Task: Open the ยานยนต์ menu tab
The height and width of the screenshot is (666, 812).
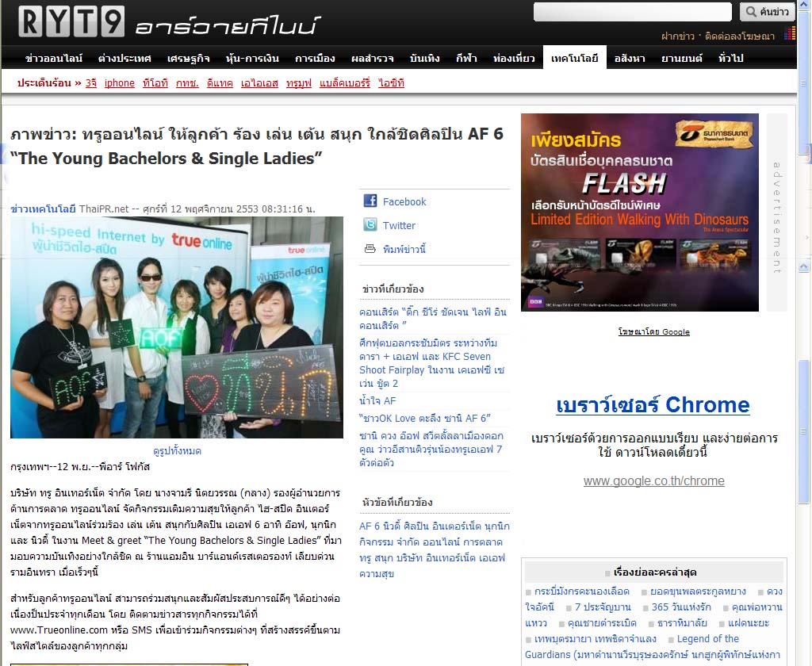Action: (681, 58)
